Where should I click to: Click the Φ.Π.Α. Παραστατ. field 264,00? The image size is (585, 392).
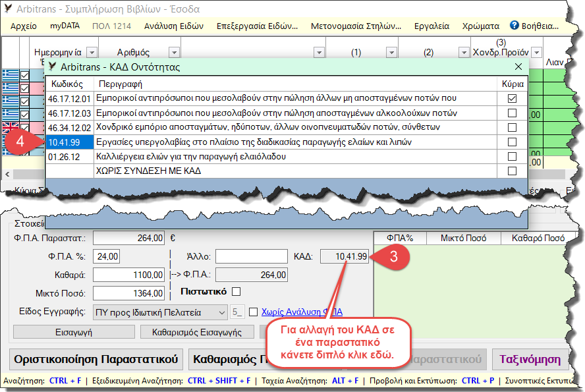point(128,238)
